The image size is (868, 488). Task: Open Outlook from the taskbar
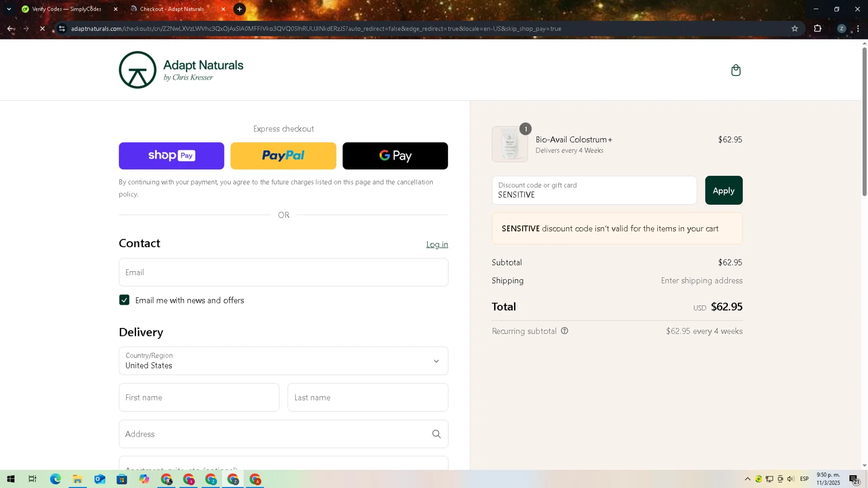pos(100,479)
